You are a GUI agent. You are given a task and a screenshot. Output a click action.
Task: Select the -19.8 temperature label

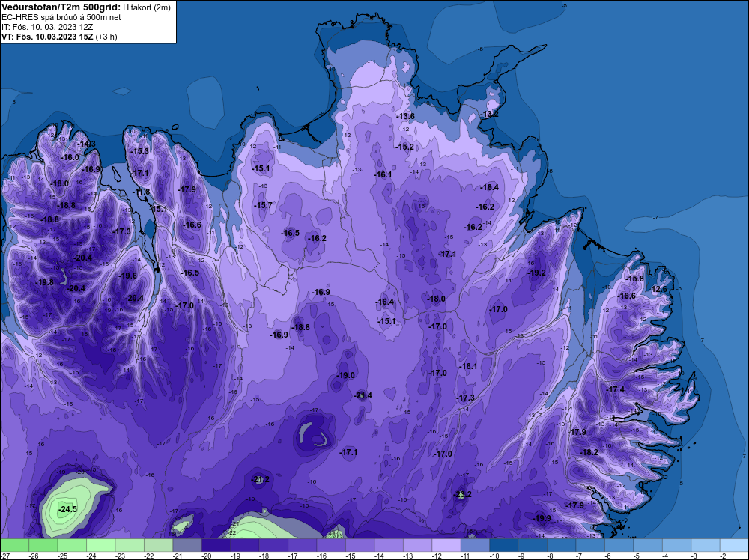tap(44, 282)
